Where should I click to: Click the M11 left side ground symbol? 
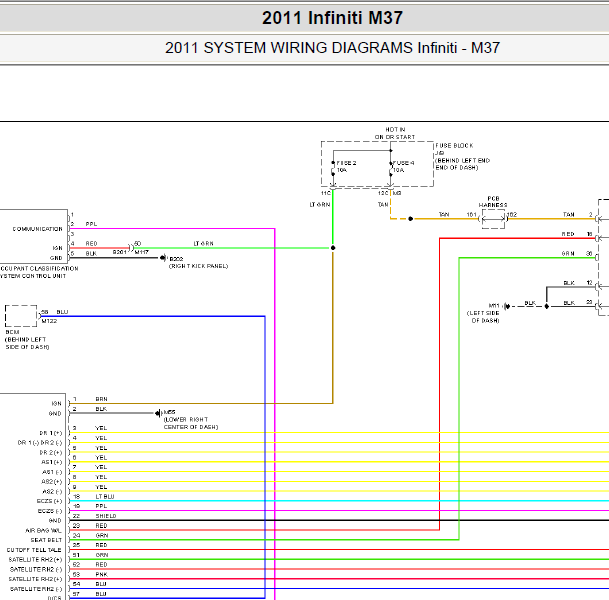pyautogui.click(x=507, y=306)
